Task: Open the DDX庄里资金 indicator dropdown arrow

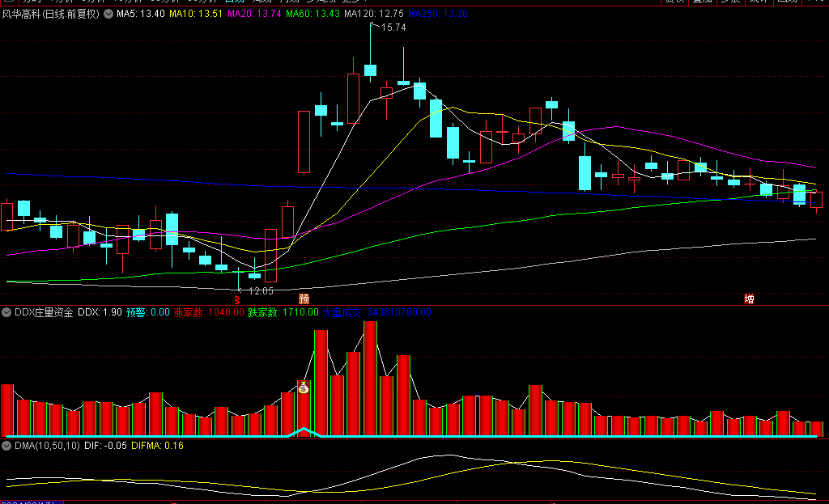Action: (6, 312)
